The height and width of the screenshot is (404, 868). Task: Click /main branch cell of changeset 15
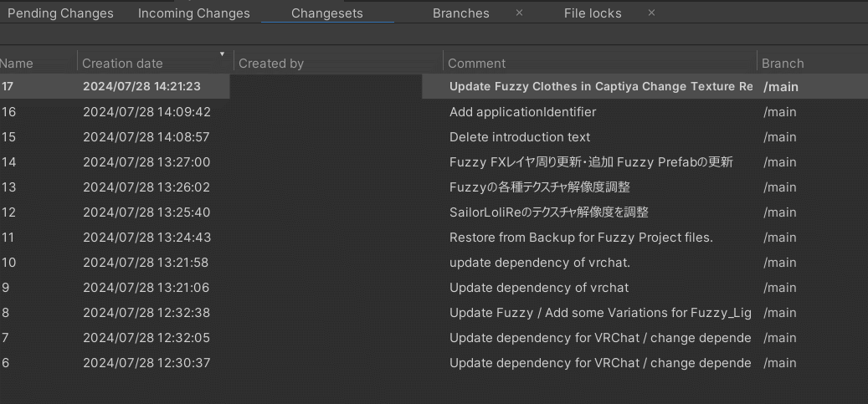(779, 137)
